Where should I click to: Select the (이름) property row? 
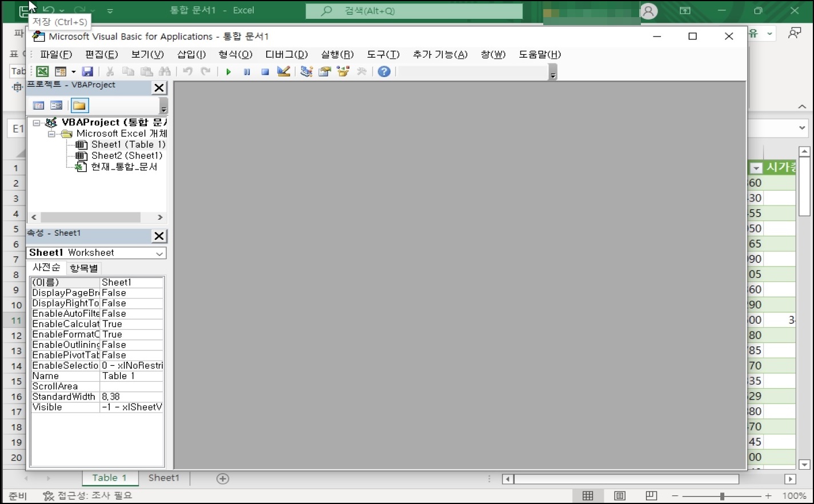97,283
